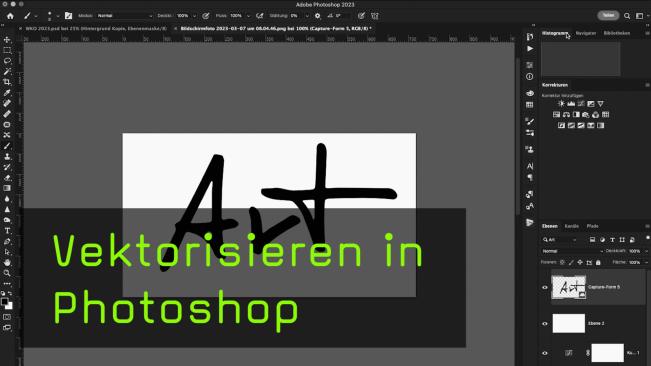This screenshot has height=366, width=651.
Task: Open the collapsed Actions play icon
Action: 530,49
